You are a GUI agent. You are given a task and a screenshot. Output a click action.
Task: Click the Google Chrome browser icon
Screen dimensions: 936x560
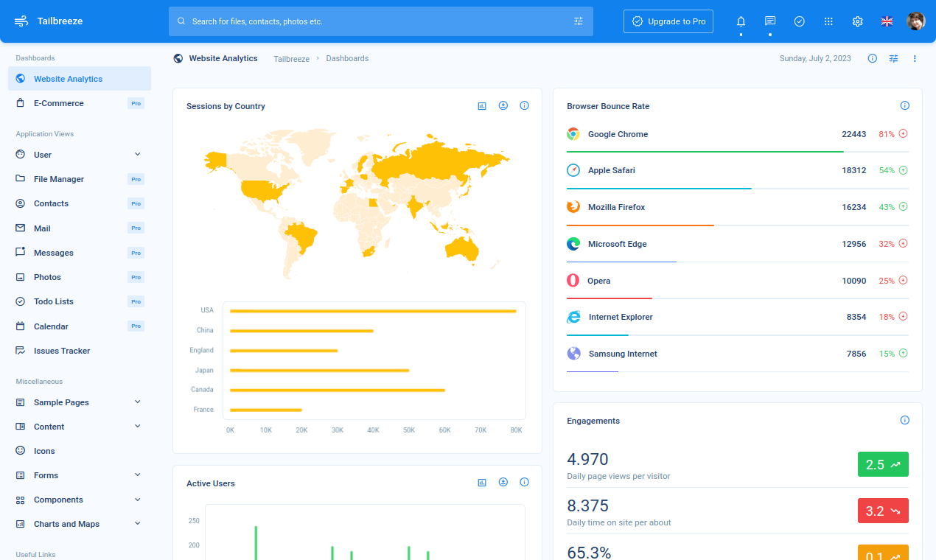click(573, 134)
